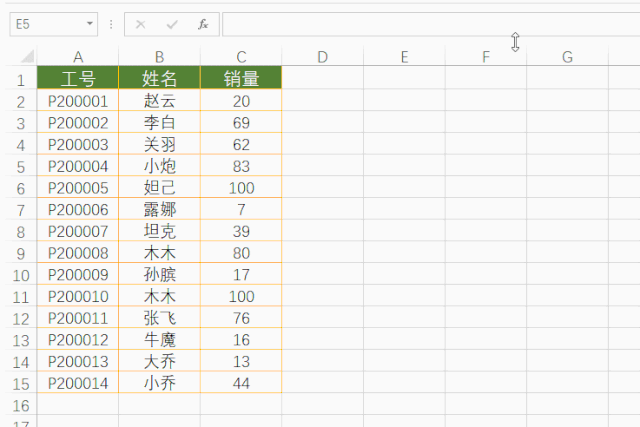Image resolution: width=640 pixels, height=427 pixels.
Task: Click into the formula bar input
Action: click(431, 24)
